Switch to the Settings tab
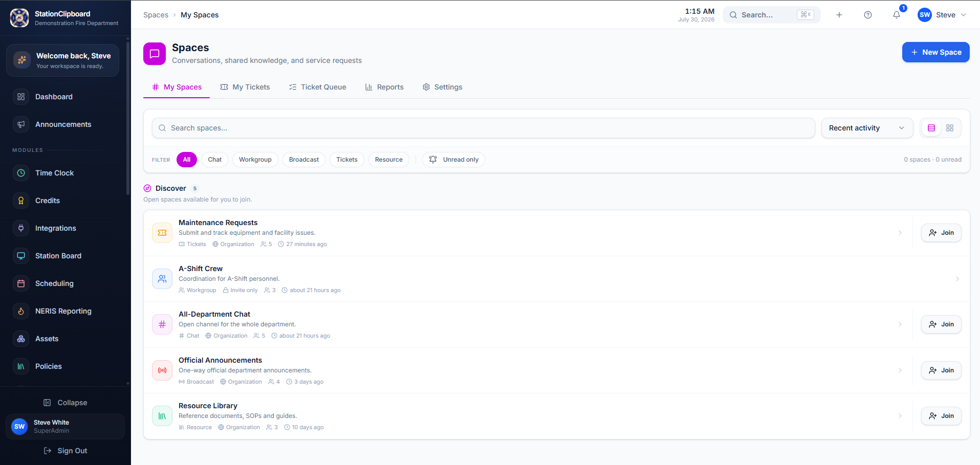 (442, 87)
